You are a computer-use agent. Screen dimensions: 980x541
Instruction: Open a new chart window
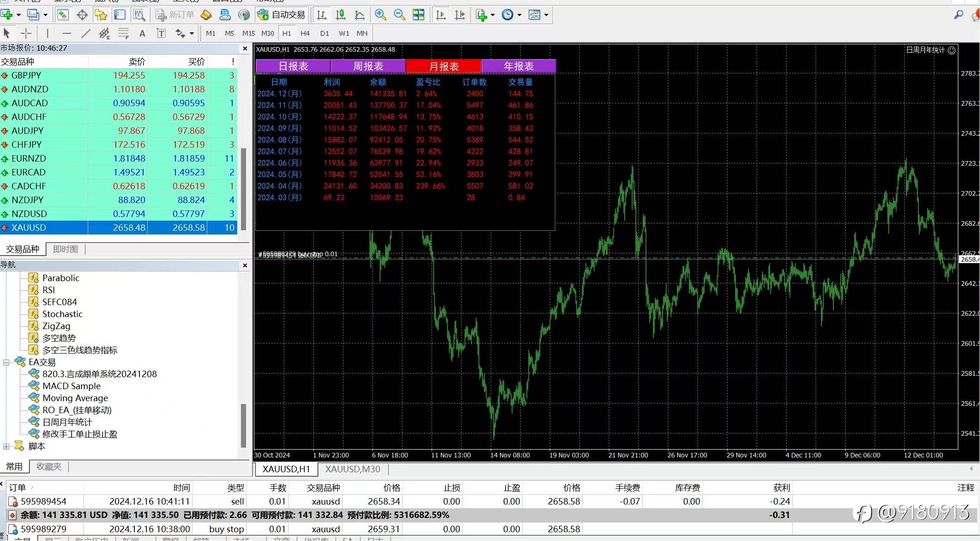click(6, 15)
